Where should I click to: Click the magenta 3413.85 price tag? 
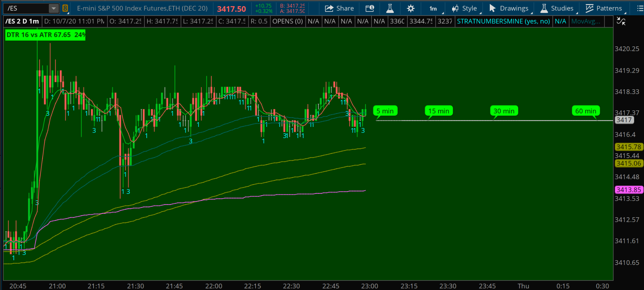coord(629,190)
